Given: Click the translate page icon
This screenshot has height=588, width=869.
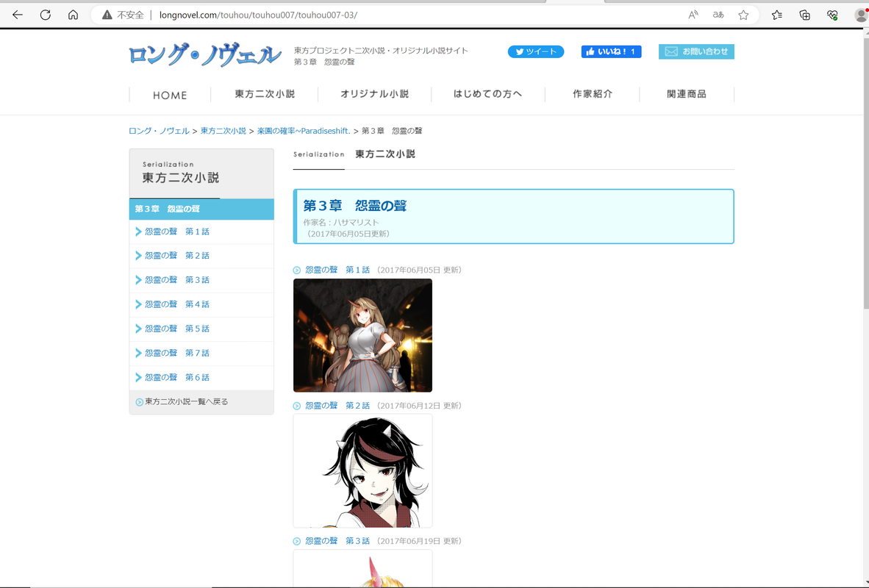Looking at the screenshot, I should [718, 15].
